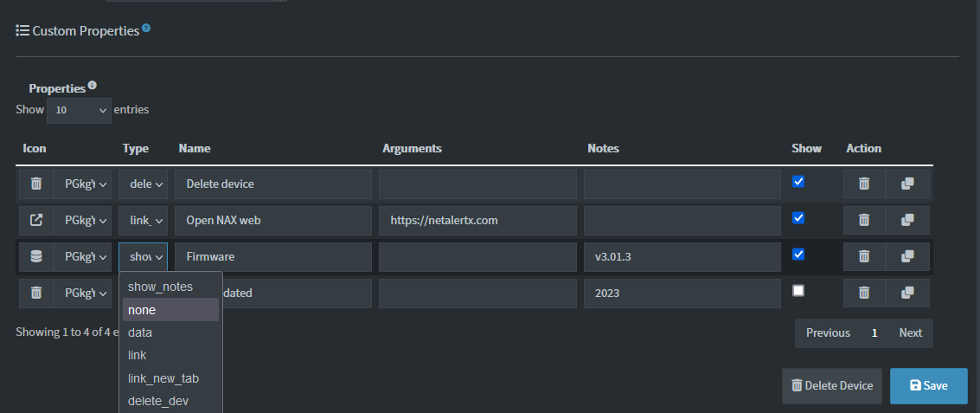The height and width of the screenshot is (413, 980).
Task: Open Type dropdown in Delete device row
Action: click(x=143, y=184)
